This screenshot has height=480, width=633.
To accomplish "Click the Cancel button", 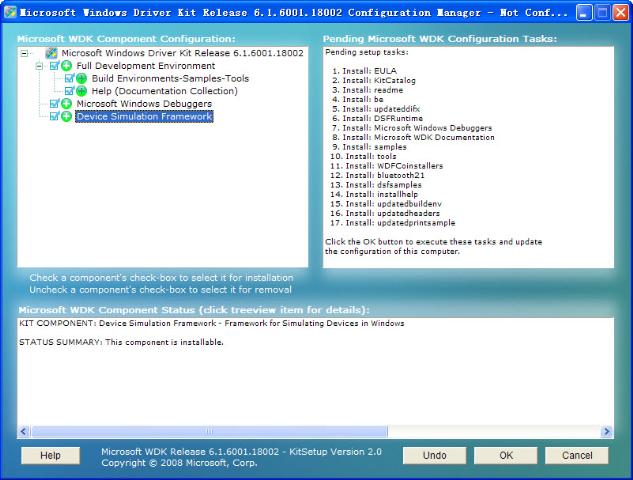I will pos(577,455).
